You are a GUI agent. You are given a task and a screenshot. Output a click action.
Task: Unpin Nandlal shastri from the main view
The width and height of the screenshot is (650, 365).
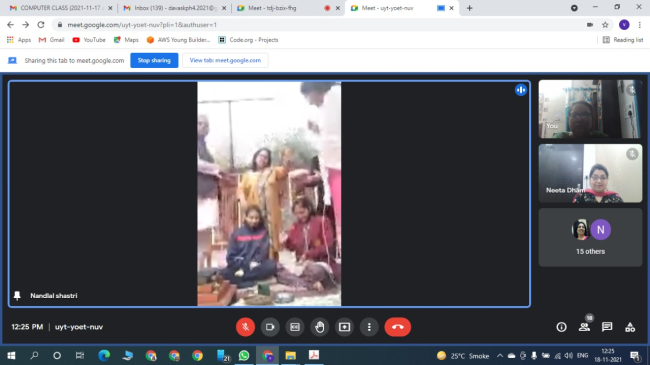pyautogui.click(x=17, y=295)
